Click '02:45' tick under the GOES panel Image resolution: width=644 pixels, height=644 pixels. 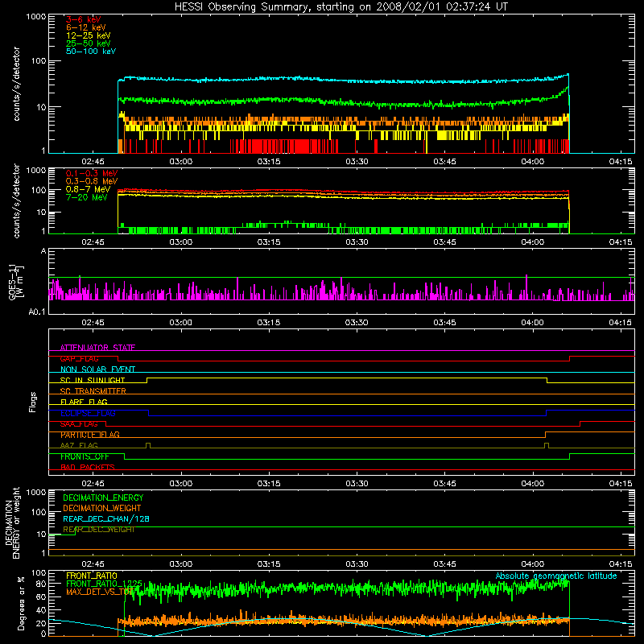(93, 323)
